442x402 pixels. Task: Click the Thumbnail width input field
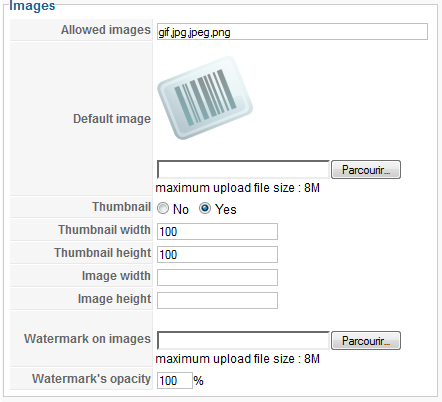pyautogui.click(x=217, y=231)
